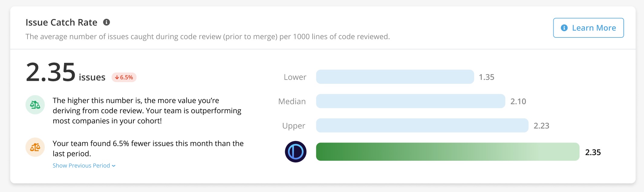Click the Lower benchmark light blue bar
This screenshot has height=192, width=644.
(395, 77)
